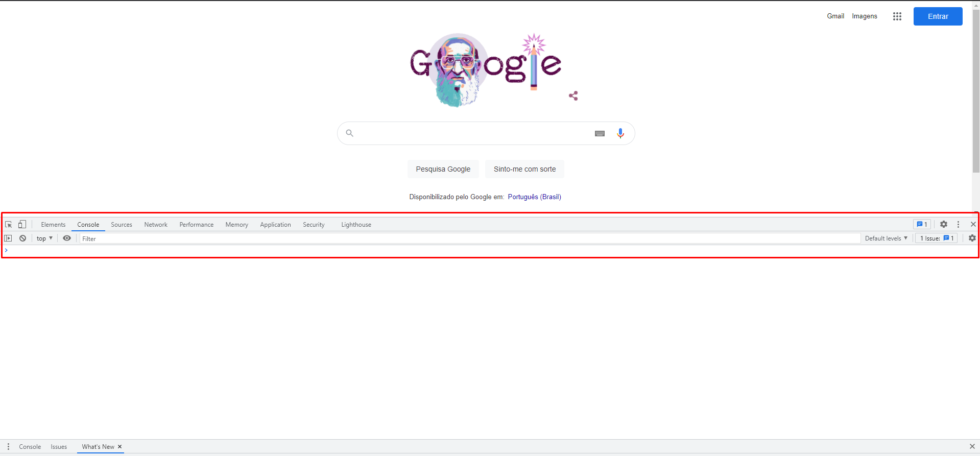
Task: Click the Pesquisa Google button
Action: pos(443,169)
